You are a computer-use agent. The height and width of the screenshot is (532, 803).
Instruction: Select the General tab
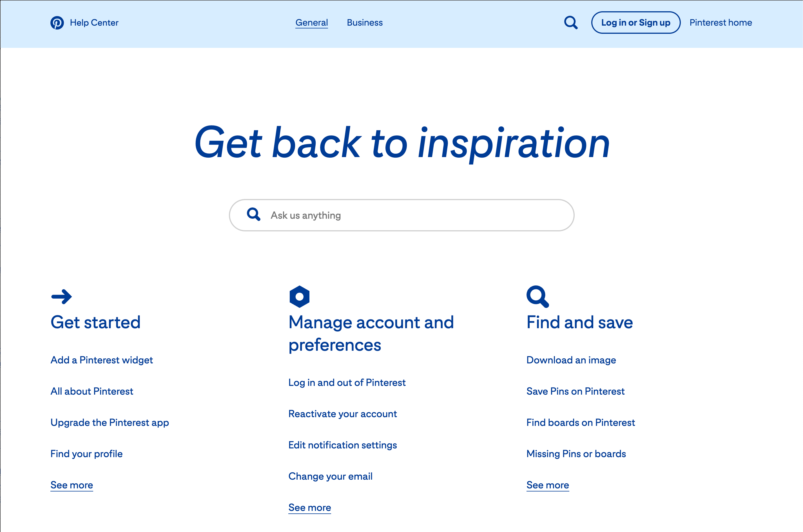312,23
